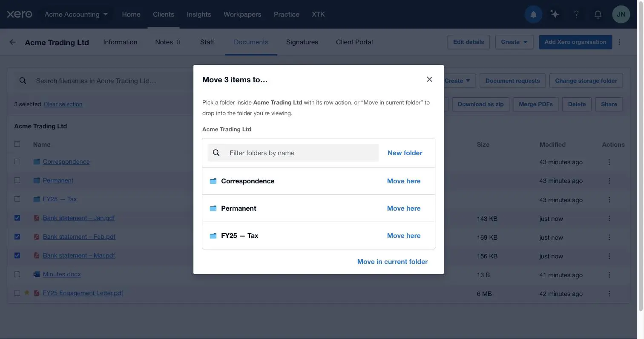Viewport: 644px width, 339px height.
Task: Tick the Minutes.docx checkbox
Action: [17, 274]
